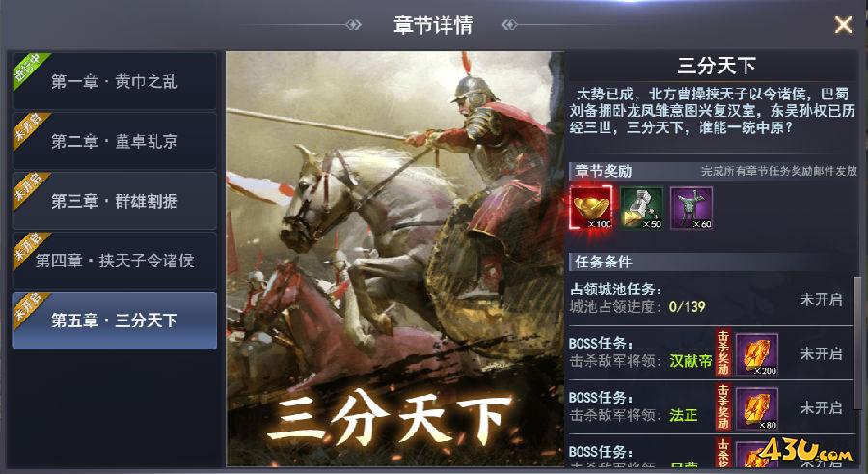The height and width of the screenshot is (474, 868).
Task: Click the 三分天下 chapter artwork image
Action: tap(394, 259)
